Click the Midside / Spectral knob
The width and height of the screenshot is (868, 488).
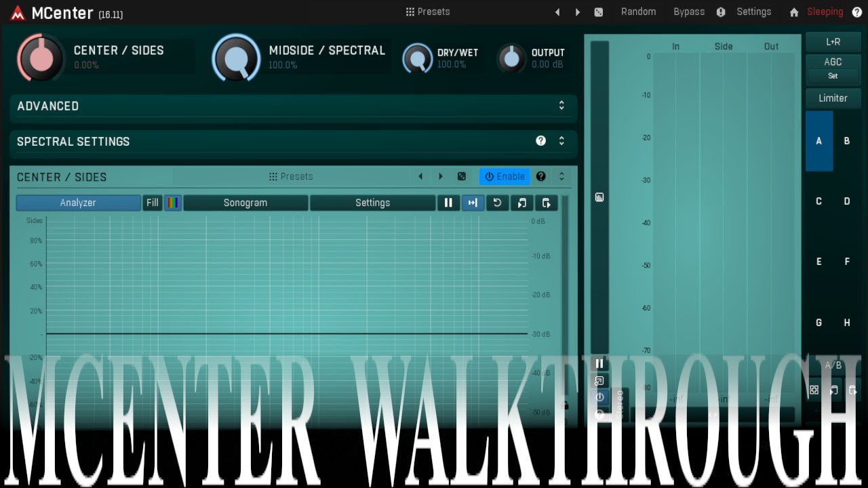(x=236, y=58)
